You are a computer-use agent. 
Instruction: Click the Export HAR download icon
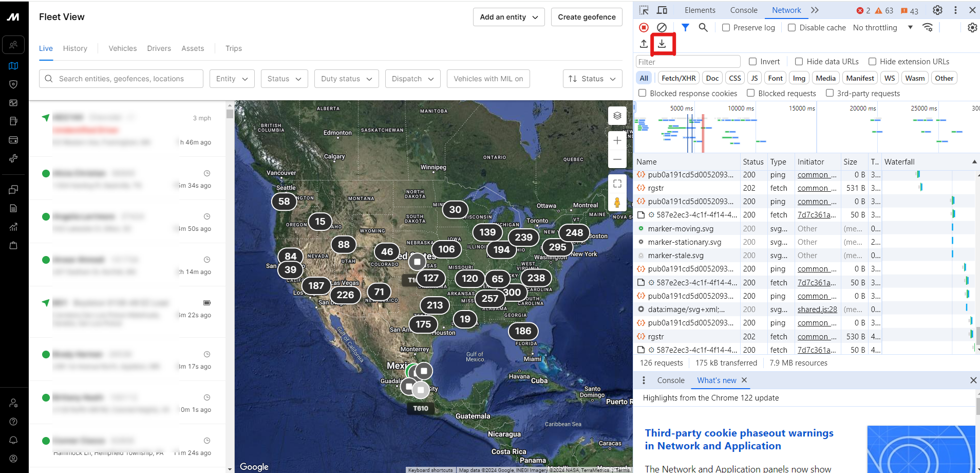662,44
